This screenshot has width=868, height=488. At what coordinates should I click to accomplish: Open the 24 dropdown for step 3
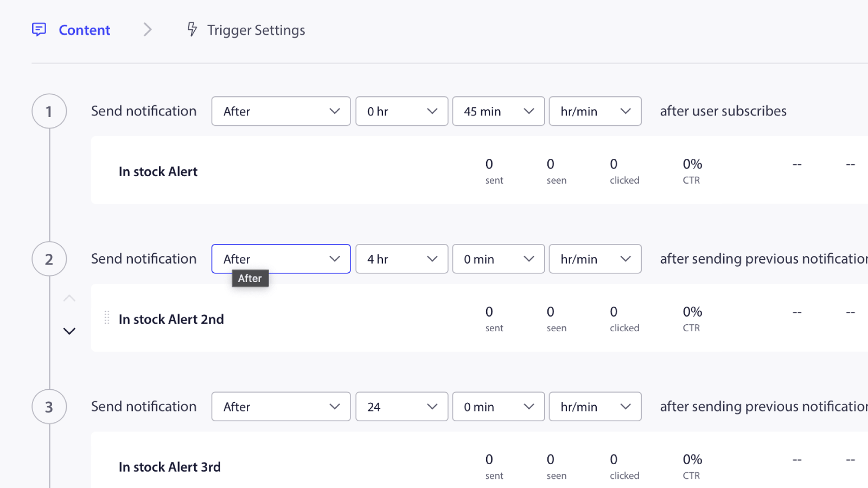pyautogui.click(x=401, y=406)
